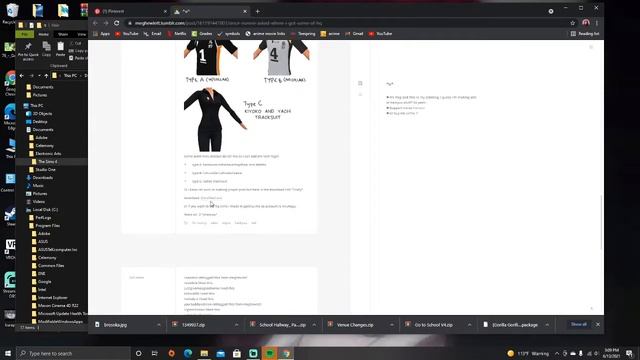Viewport: 640px width, 360px height.
Task: Open options for the .jpg download
Action: [159, 325]
